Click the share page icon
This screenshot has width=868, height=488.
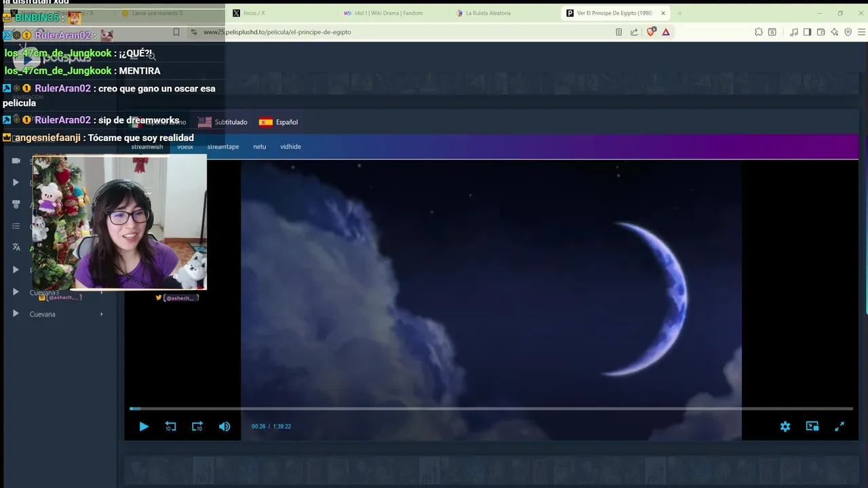[634, 32]
